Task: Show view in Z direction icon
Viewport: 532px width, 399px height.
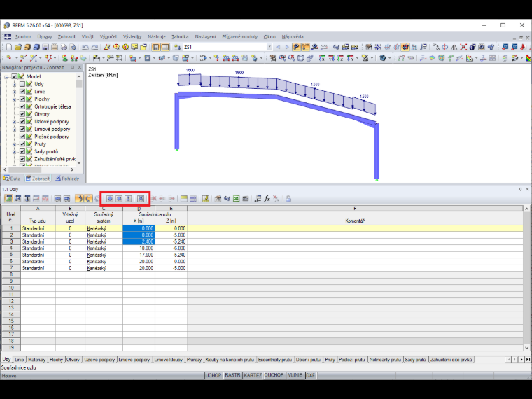Action: [x=340, y=58]
